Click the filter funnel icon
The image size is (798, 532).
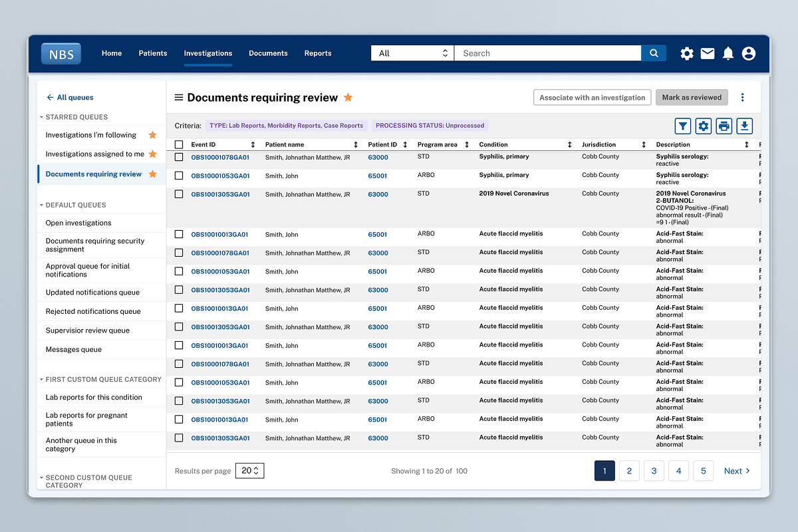(x=682, y=126)
